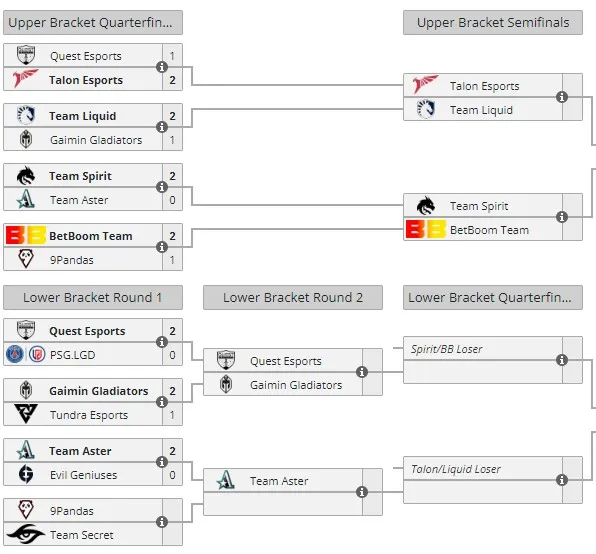The width and height of the screenshot is (596, 554).
Task: Click the Upper Bracket Semifinals header
Action: pyautogui.click(x=493, y=23)
